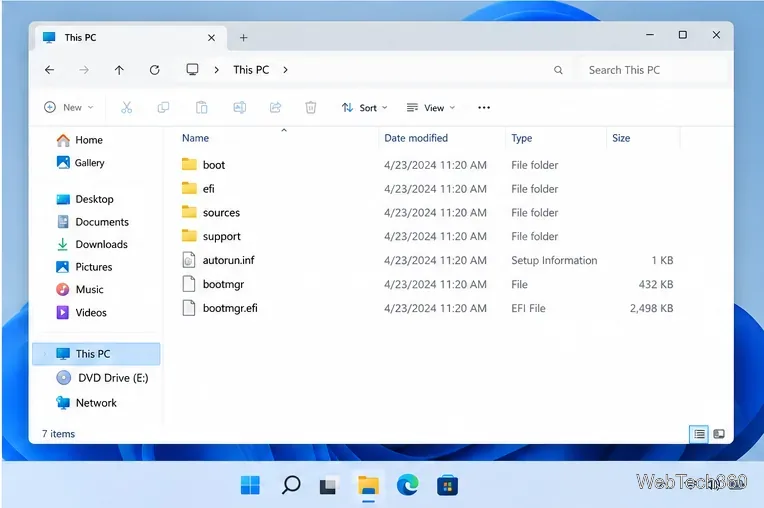Expand chevron after This PC in breadcrumb

coord(286,70)
